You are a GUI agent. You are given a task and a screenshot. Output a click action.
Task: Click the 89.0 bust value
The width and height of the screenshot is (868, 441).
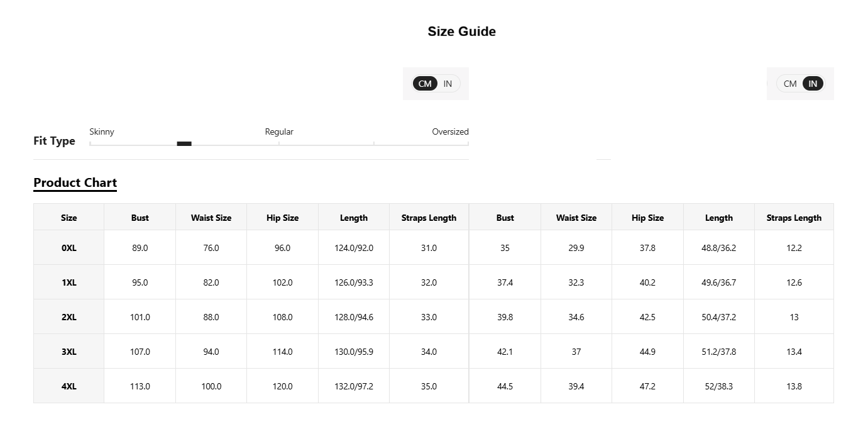(x=140, y=248)
